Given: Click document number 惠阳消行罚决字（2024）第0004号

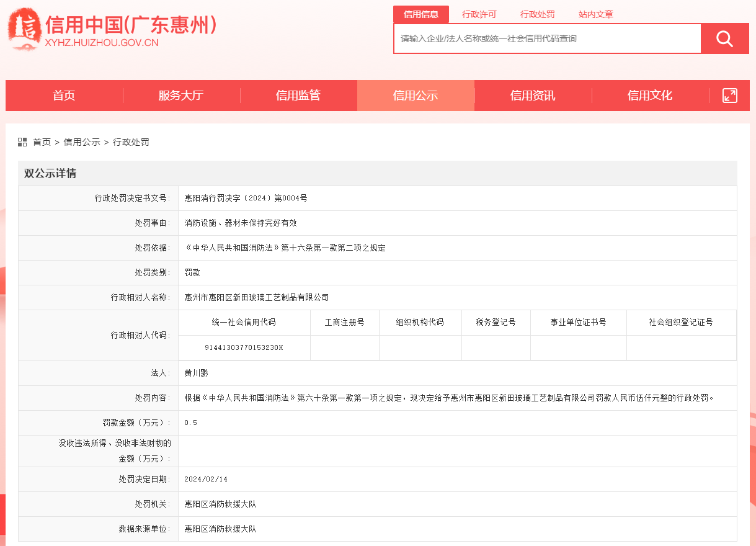Looking at the screenshot, I should tap(246, 198).
